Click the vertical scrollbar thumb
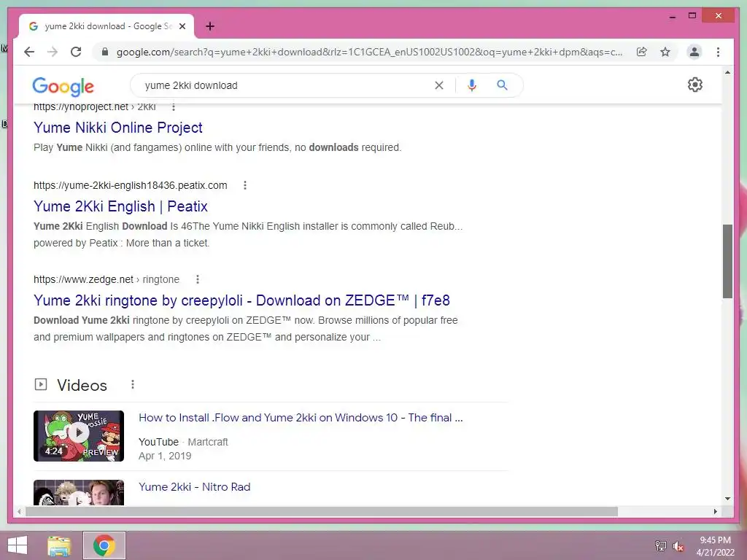The width and height of the screenshot is (747, 560). [727, 261]
